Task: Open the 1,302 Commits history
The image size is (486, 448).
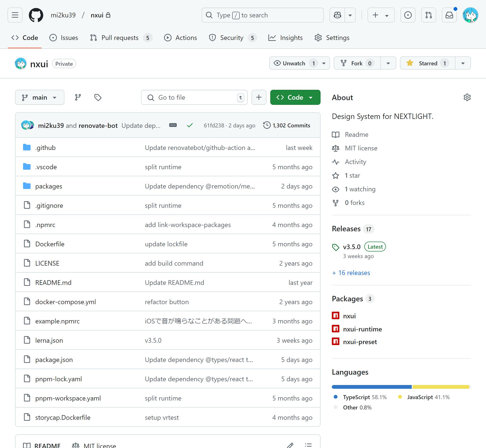Action: 287,125
